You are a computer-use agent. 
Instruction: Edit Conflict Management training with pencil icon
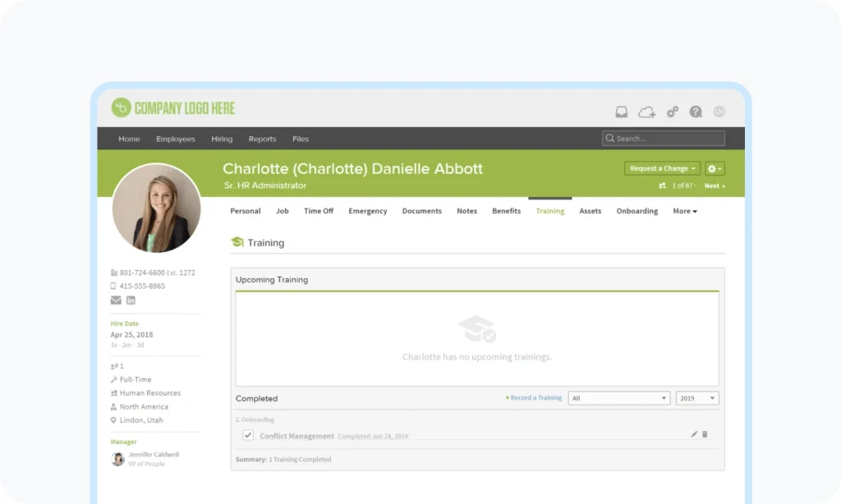pyautogui.click(x=694, y=434)
